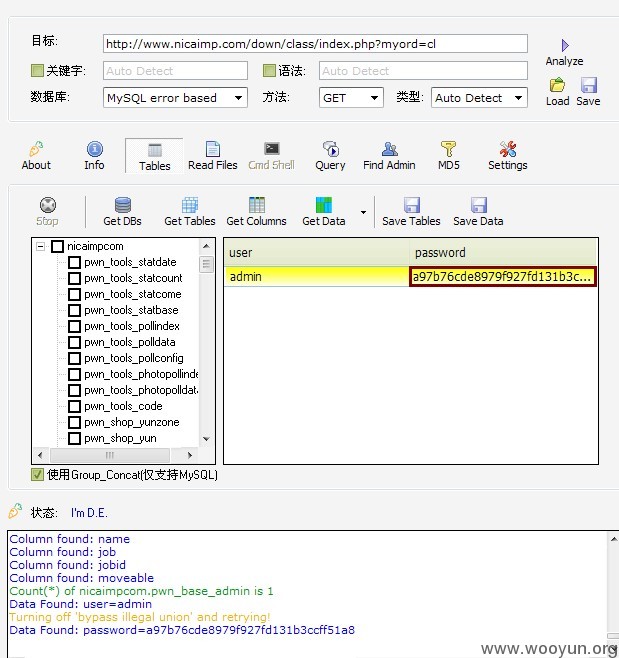Check pwn_tools_statdate table checkbox
The width and height of the screenshot is (619, 658).
point(74,262)
